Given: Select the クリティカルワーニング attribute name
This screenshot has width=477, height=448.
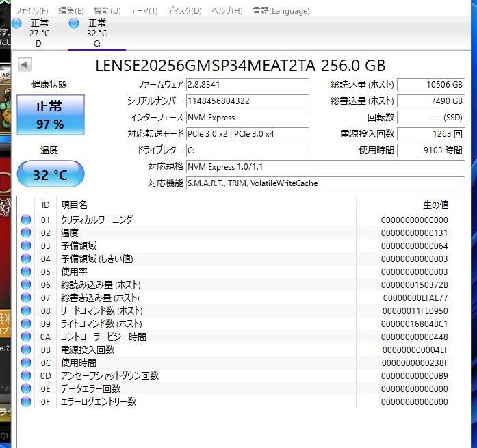Looking at the screenshot, I should (x=96, y=220).
